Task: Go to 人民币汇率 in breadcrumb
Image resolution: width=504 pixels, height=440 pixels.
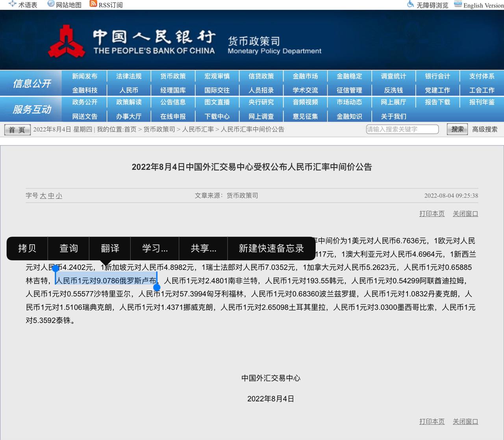Action: click(198, 129)
